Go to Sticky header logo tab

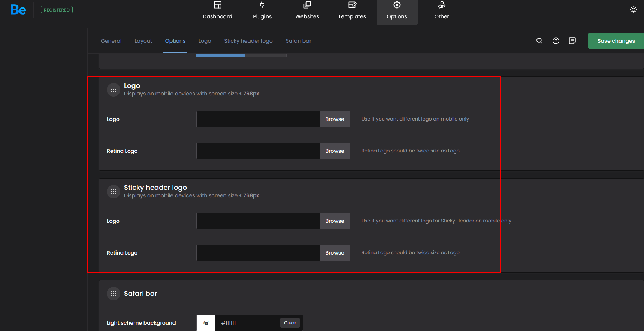tap(248, 41)
